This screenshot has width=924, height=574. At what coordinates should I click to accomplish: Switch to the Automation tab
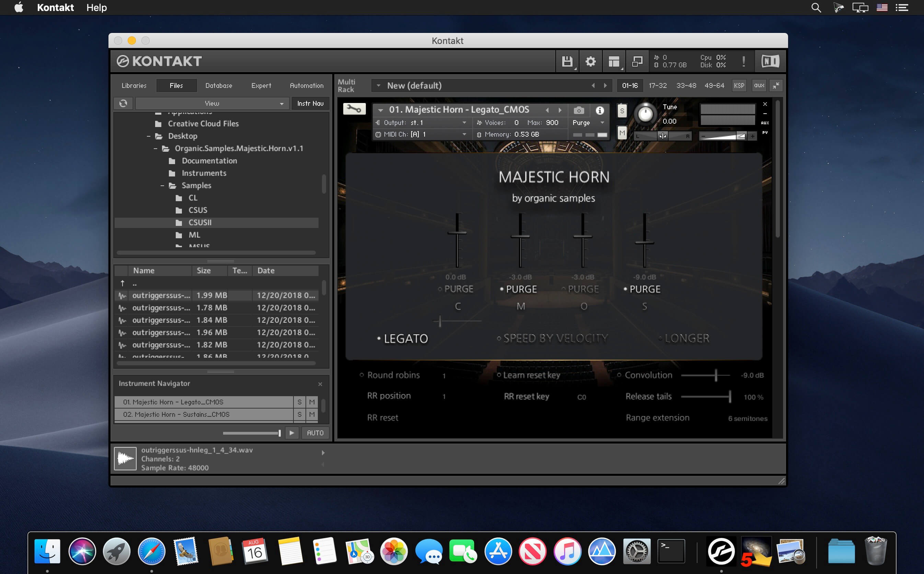pyautogui.click(x=307, y=86)
